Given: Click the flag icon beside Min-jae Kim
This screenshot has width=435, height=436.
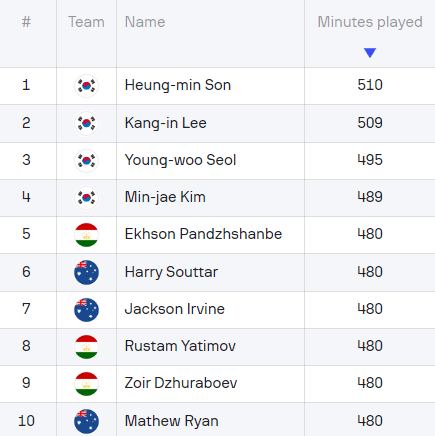Looking at the screenshot, I should tap(86, 198).
